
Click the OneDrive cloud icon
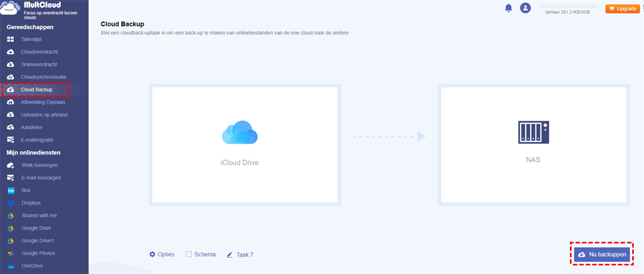click(x=11, y=266)
